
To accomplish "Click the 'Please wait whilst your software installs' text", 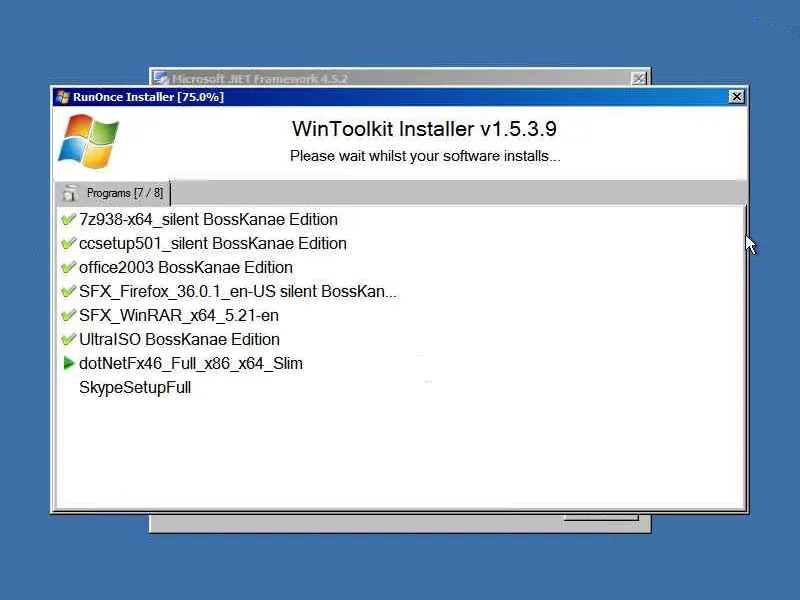I will pos(425,156).
